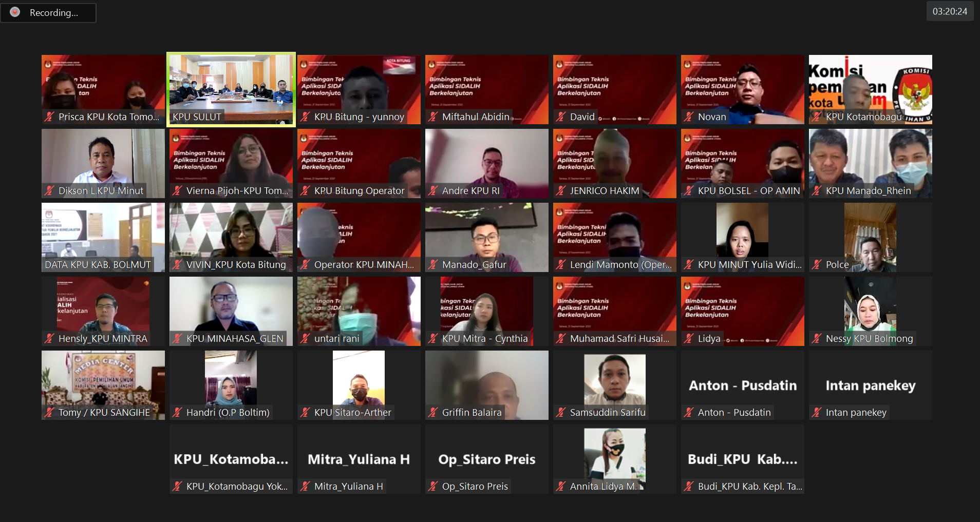This screenshot has width=980, height=522.
Task: Click muted mic icon beside Prisca KPU Kota Tomohon
Action: point(49,117)
